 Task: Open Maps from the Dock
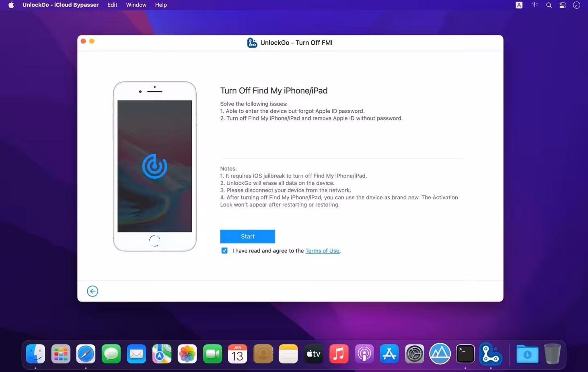(162, 354)
